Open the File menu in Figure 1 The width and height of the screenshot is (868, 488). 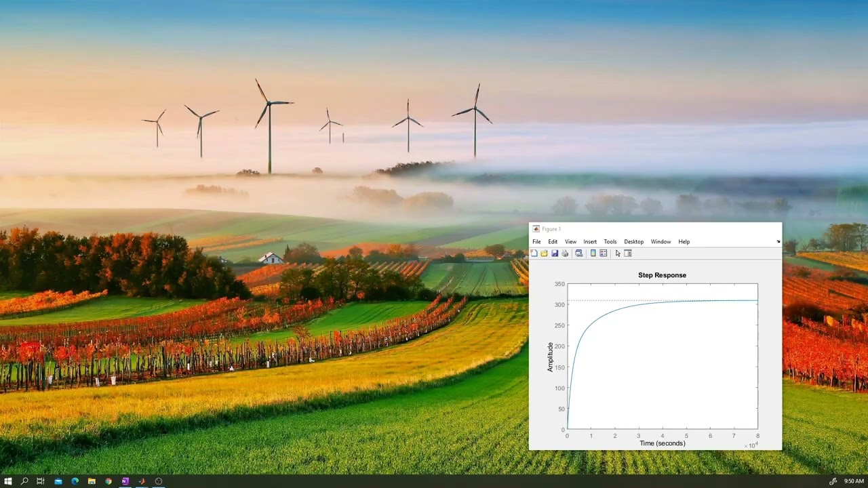coord(536,242)
